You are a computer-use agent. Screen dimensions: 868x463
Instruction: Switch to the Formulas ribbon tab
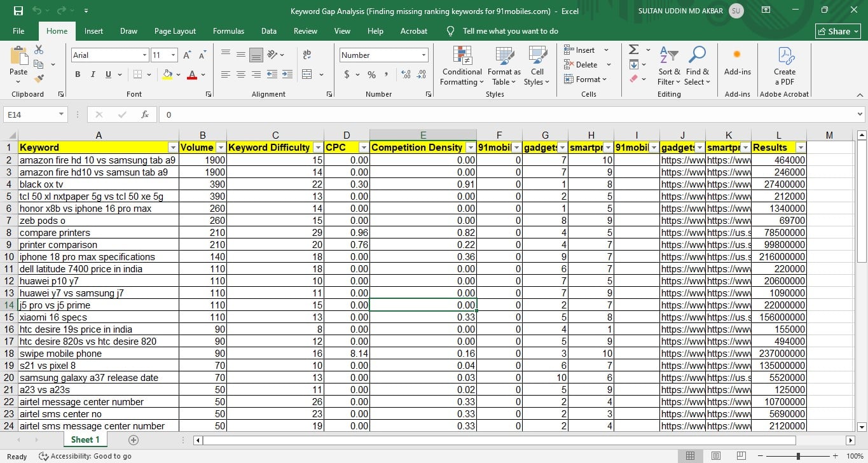pyautogui.click(x=228, y=31)
